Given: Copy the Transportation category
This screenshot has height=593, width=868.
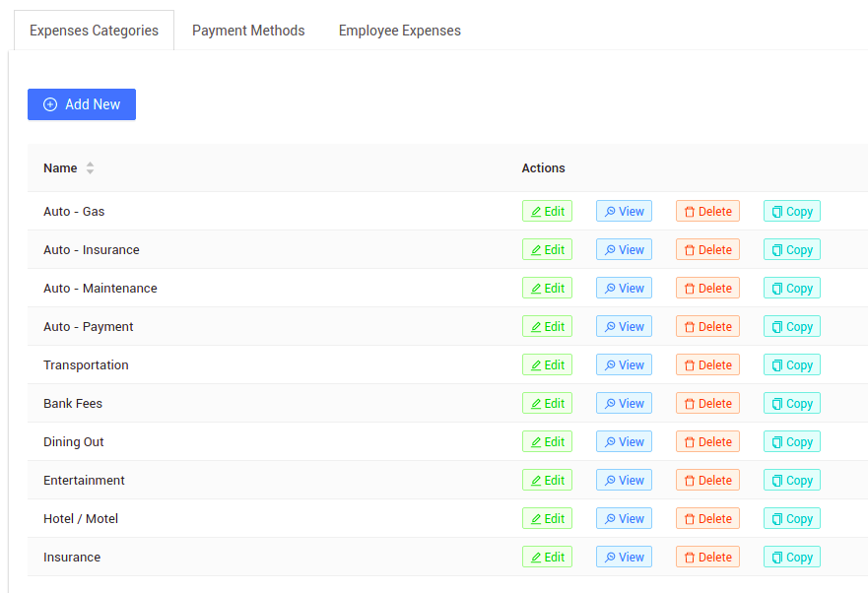Looking at the screenshot, I should 792,364.
